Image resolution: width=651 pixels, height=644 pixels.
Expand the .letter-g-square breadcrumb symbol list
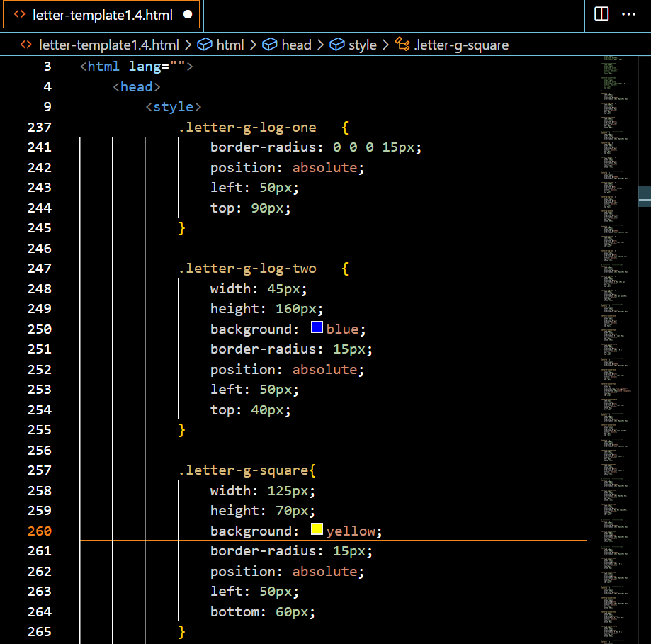(461, 45)
